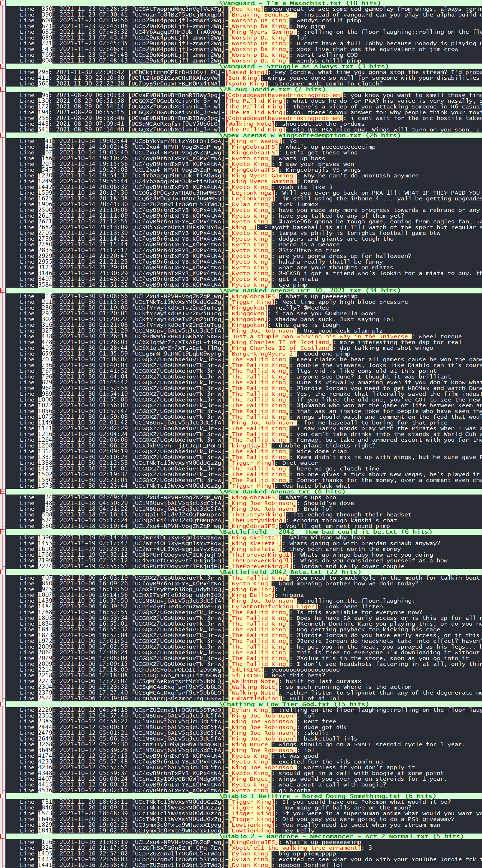Select Embattledking 'Full of ai lol' line
Image resolution: width=482 pixels, height=868 pixels.
pos(244,698)
